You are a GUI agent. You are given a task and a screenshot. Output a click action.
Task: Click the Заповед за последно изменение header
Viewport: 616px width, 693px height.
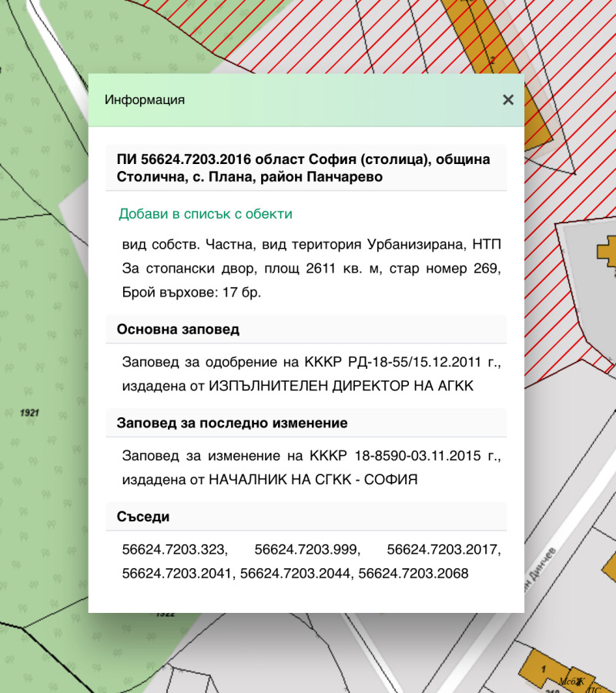(x=232, y=423)
